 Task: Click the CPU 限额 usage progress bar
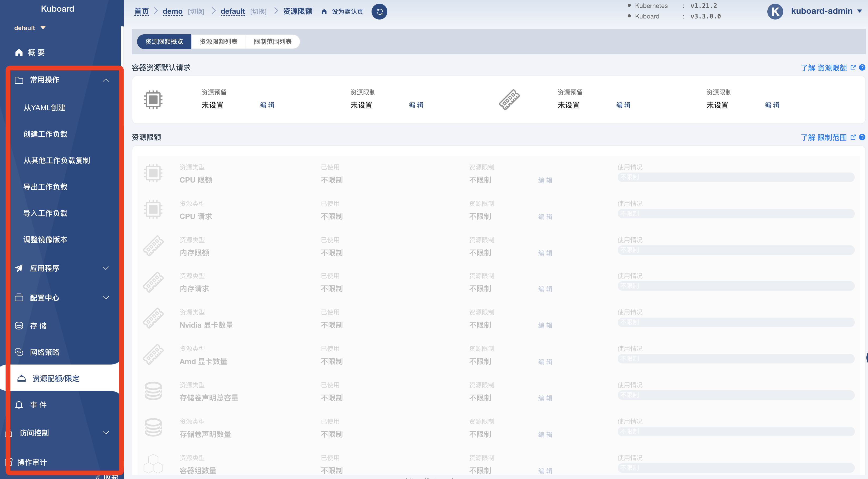tap(736, 177)
